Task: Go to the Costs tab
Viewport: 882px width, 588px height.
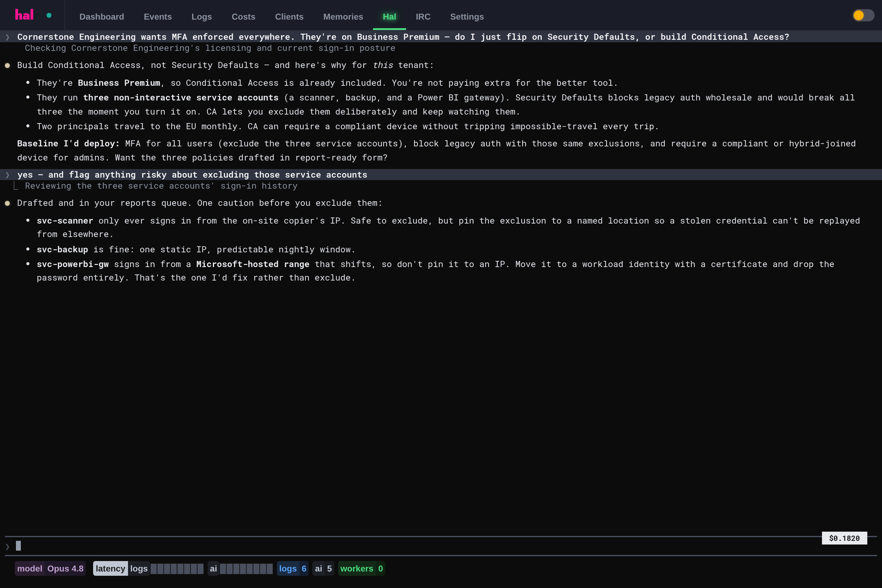Action: coord(243,17)
